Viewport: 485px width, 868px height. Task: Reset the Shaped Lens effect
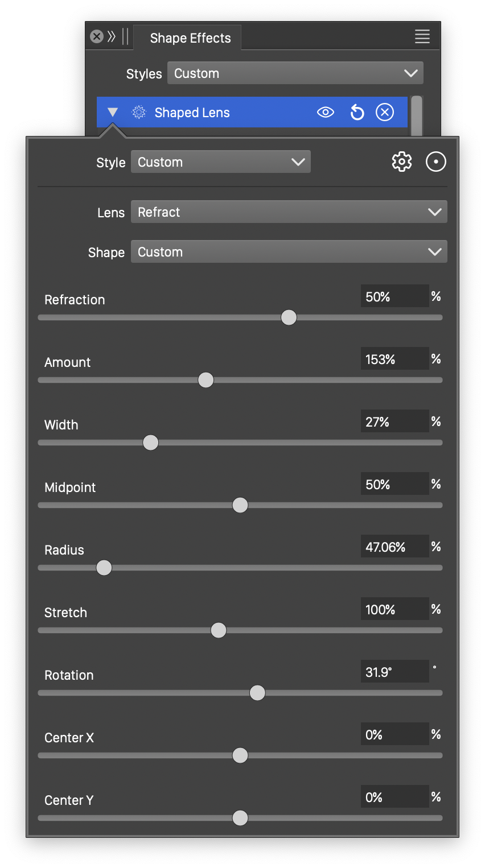[x=357, y=113]
